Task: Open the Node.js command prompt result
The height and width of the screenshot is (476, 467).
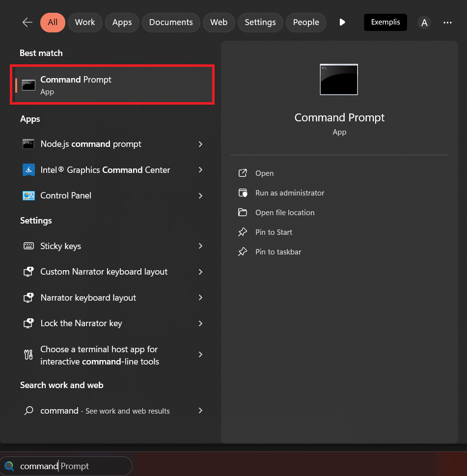Action: 112,144
